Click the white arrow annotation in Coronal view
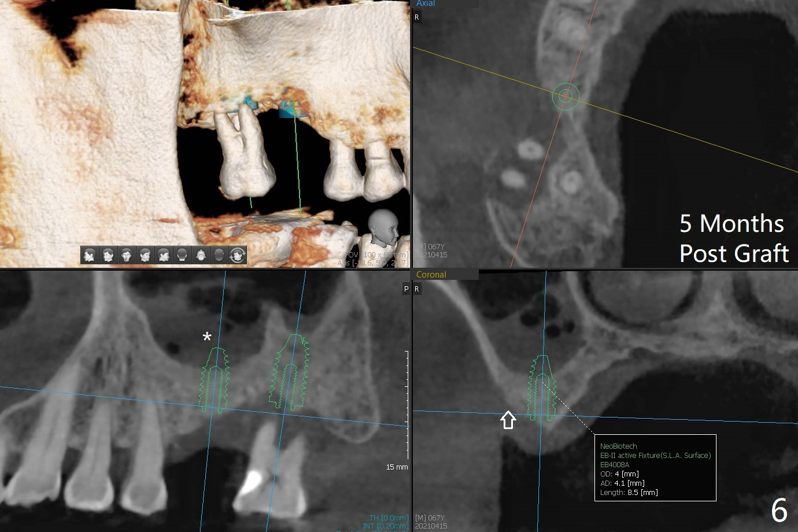This screenshot has height=532, width=798. coord(508,419)
